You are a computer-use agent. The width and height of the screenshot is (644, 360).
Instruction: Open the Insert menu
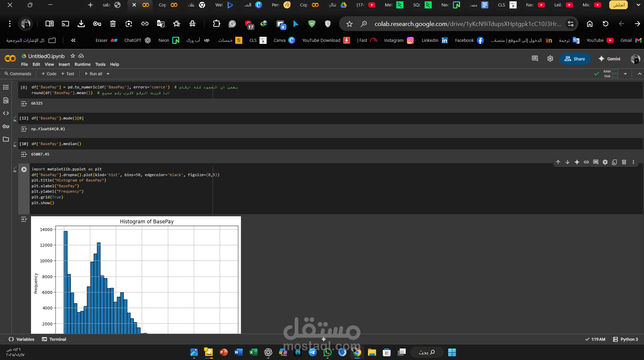pyautogui.click(x=64, y=64)
